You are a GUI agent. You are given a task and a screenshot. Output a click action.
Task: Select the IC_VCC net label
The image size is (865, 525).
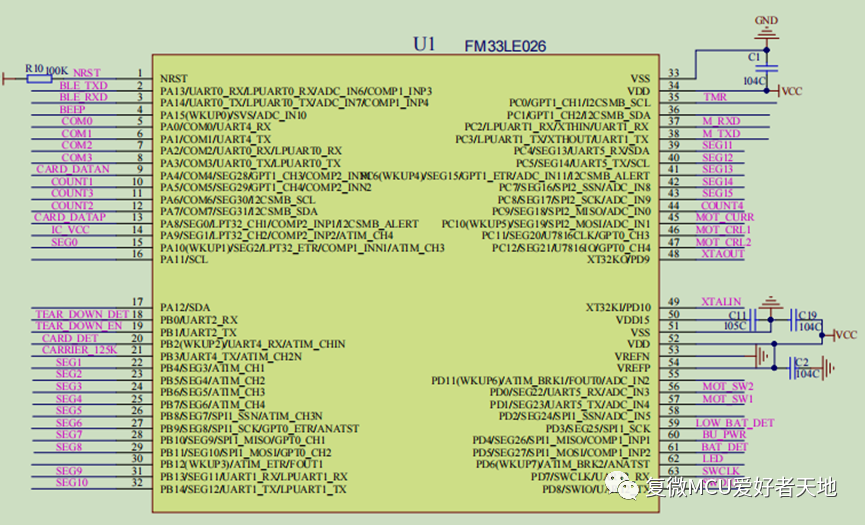click(x=70, y=229)
